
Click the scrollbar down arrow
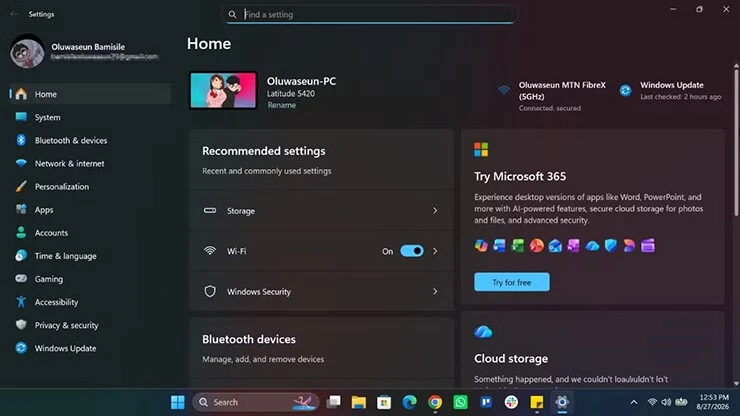[x=736, y=383]
